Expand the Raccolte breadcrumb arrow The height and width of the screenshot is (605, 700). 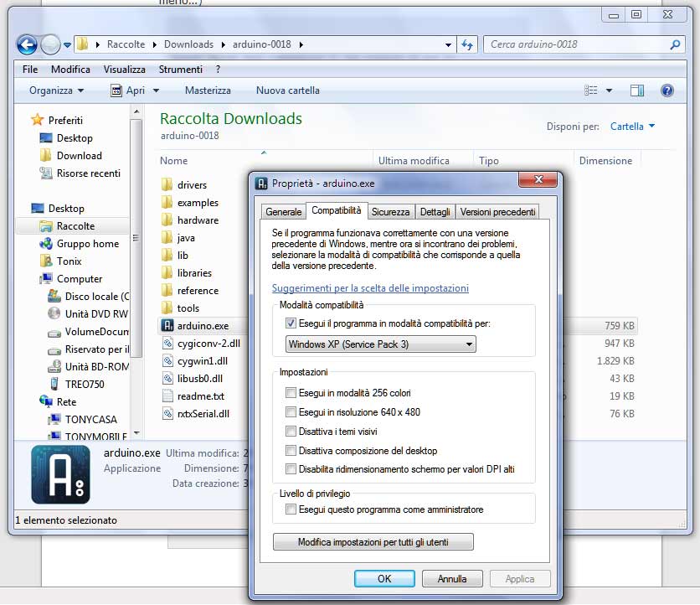click(154, 44)
